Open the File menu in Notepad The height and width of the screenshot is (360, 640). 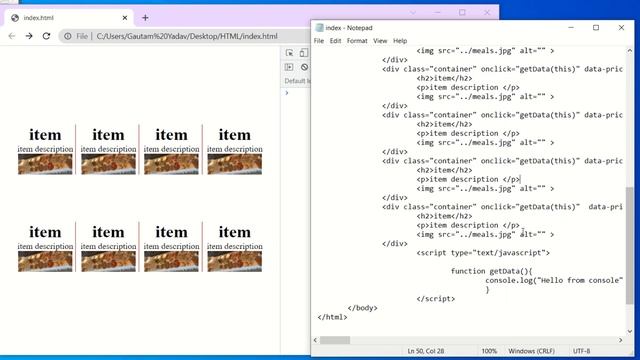pyautogui.click(x=319, y=41)
